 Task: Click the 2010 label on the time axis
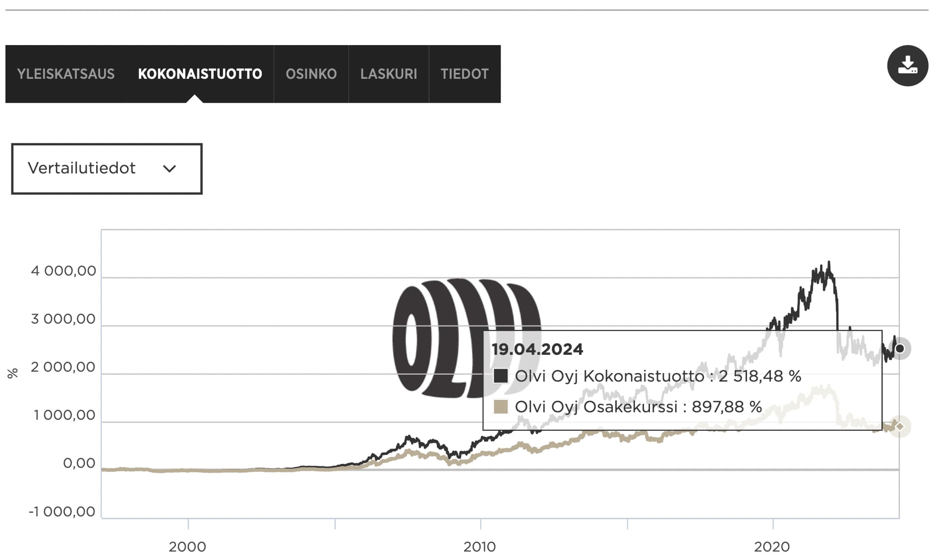479,547
